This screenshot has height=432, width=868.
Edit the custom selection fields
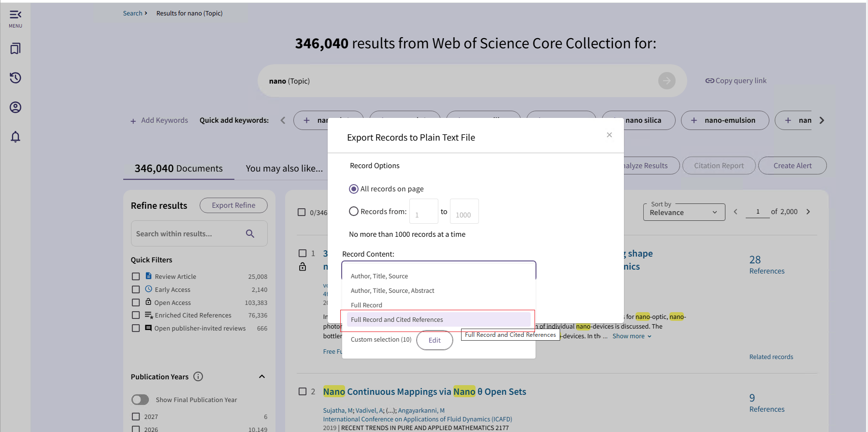(x=434, y=340)
